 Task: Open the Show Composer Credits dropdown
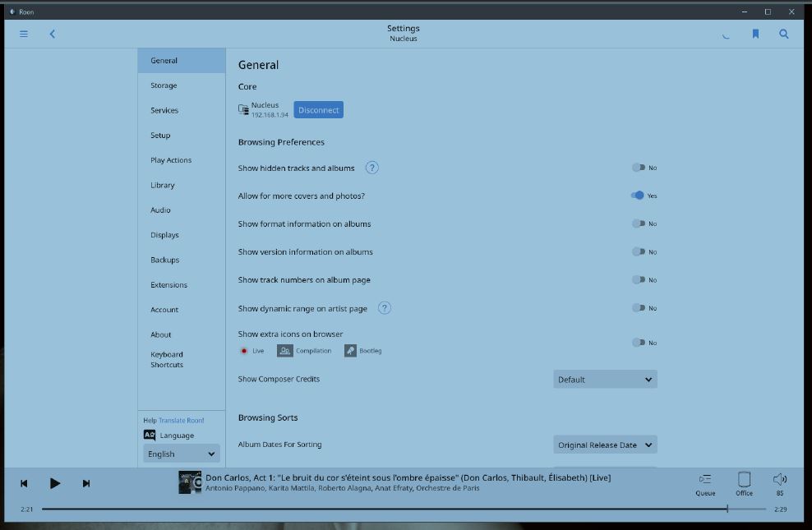(605, 380)
